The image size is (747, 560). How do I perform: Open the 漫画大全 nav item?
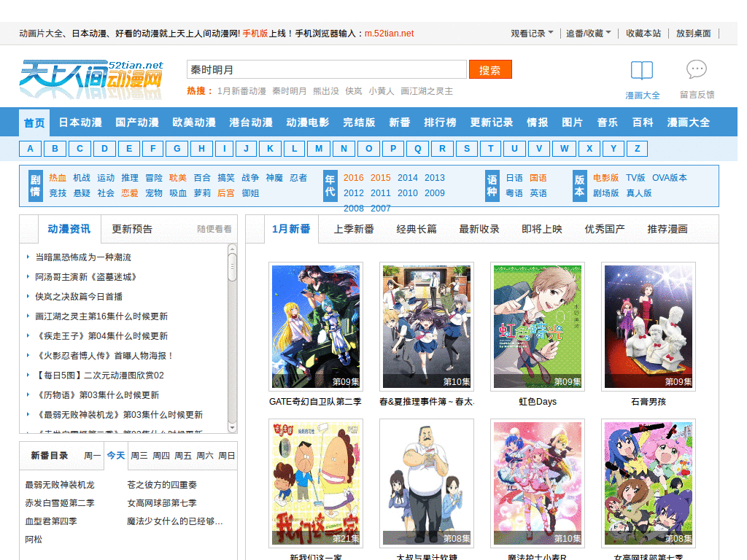point(689,122)
